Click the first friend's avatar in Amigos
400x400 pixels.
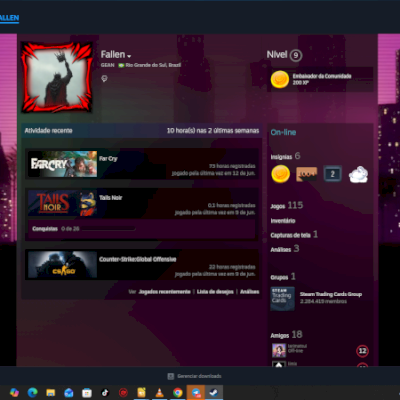pyautogui.click(x=279, y=351)
